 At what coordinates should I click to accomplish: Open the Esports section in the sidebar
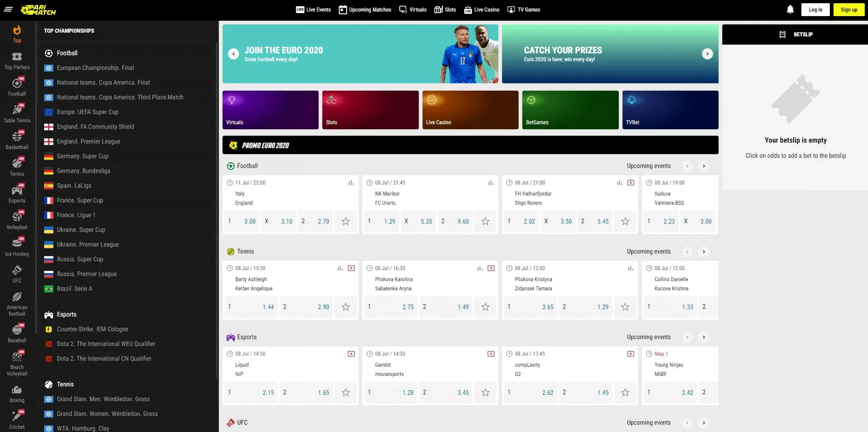pyautogui.click(x=17, y=193)
